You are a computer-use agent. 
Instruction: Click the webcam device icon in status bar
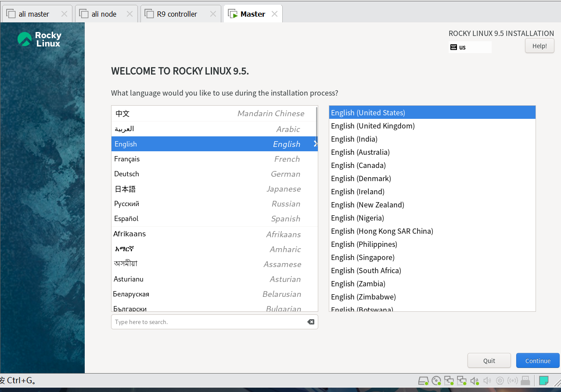pos(500,380)
